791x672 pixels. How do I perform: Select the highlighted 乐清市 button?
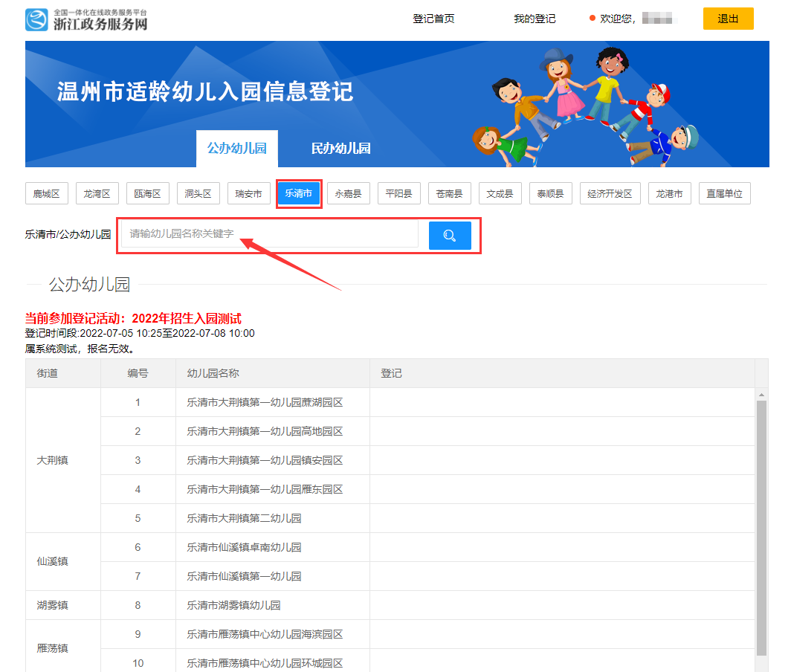coord(299,193)
